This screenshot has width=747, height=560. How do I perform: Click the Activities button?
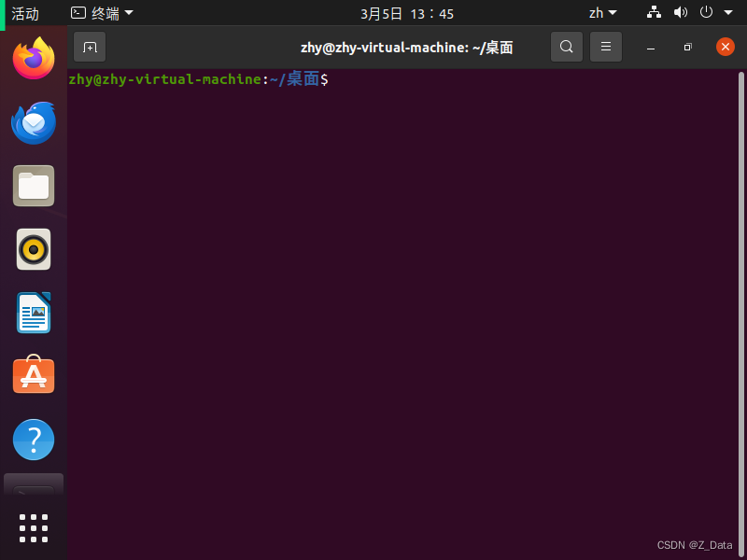tap(24, 13)
